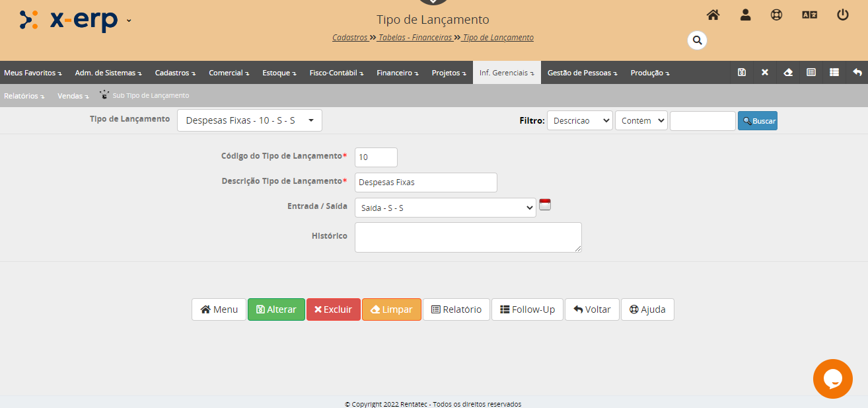Click the green Alterar button
Image resolution: width=868 pixels, height=408 pixels.
point(276,309)
